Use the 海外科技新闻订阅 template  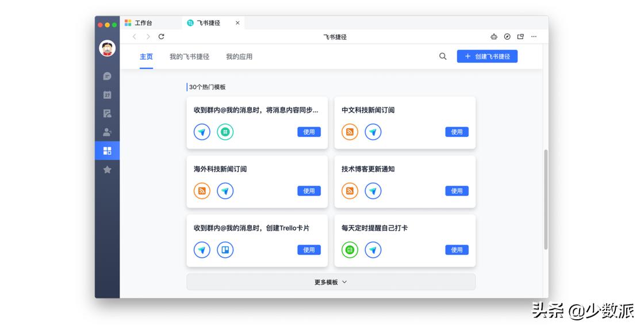click(x=309, y=191)
